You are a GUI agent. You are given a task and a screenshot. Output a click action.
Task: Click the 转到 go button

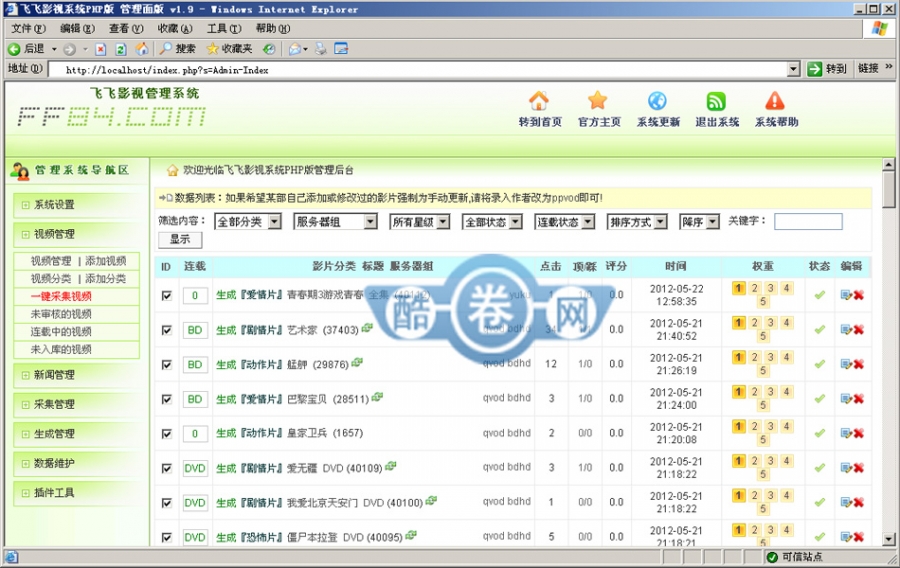point(827,69)
